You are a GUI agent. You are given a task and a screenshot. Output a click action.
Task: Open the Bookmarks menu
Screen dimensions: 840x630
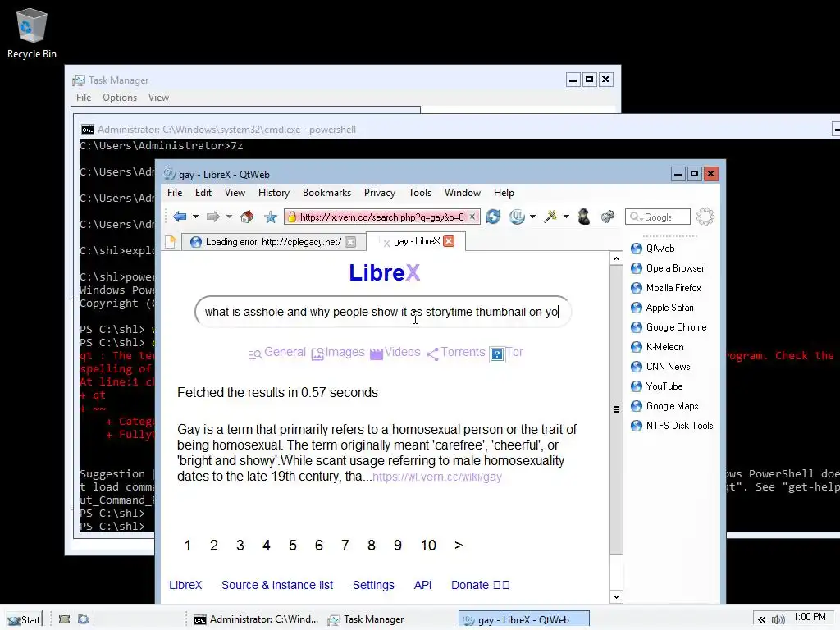[326, 193]
